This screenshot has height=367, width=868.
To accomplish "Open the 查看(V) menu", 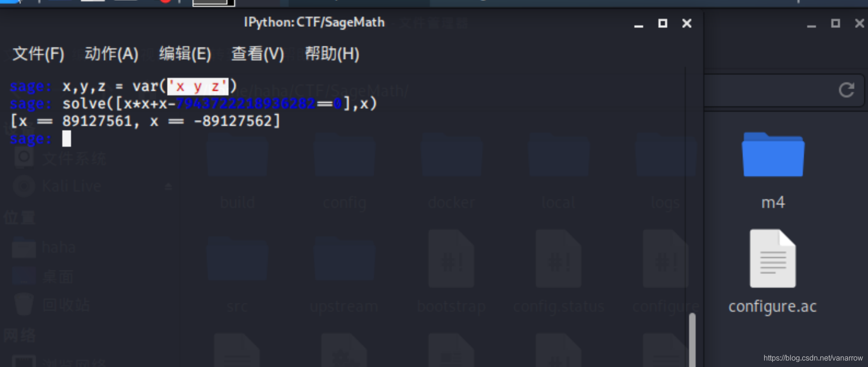I will point(258,54).
